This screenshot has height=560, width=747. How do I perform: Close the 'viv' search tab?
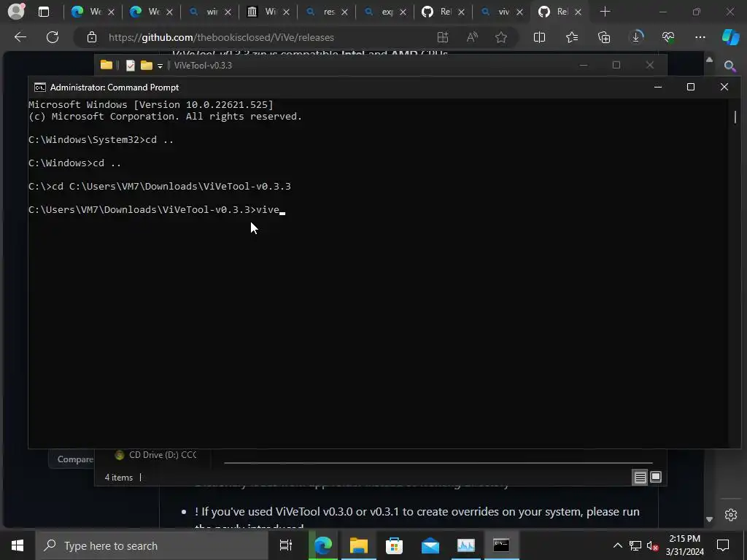coord(519,12)
